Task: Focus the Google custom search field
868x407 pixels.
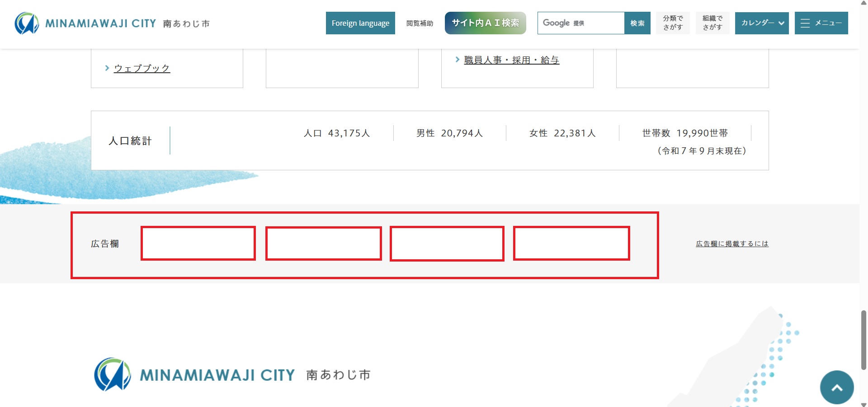Action: pyautogui.click(x=581, y=23)
